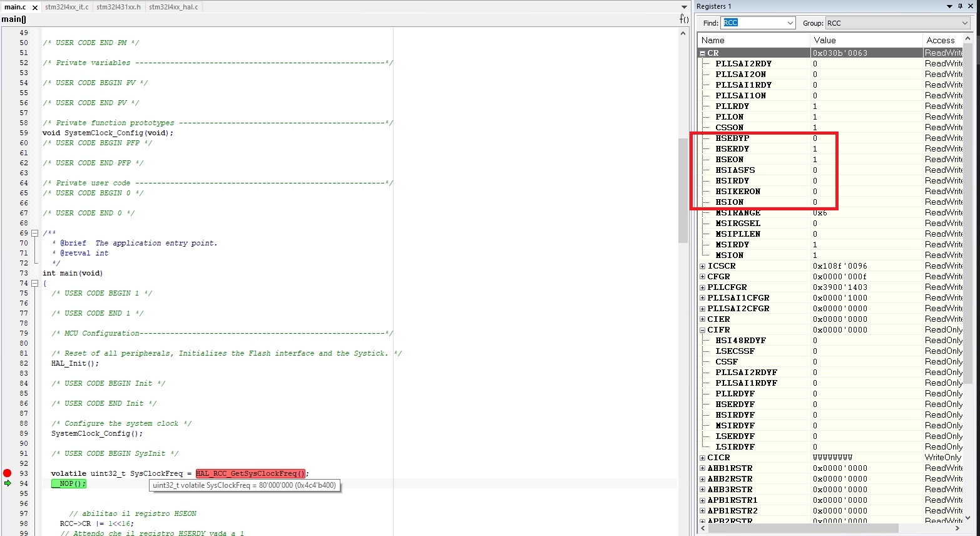Click the green execution arrow at line 94
The height and width of the screenshot is (536, 980).
tap(7, 483)
